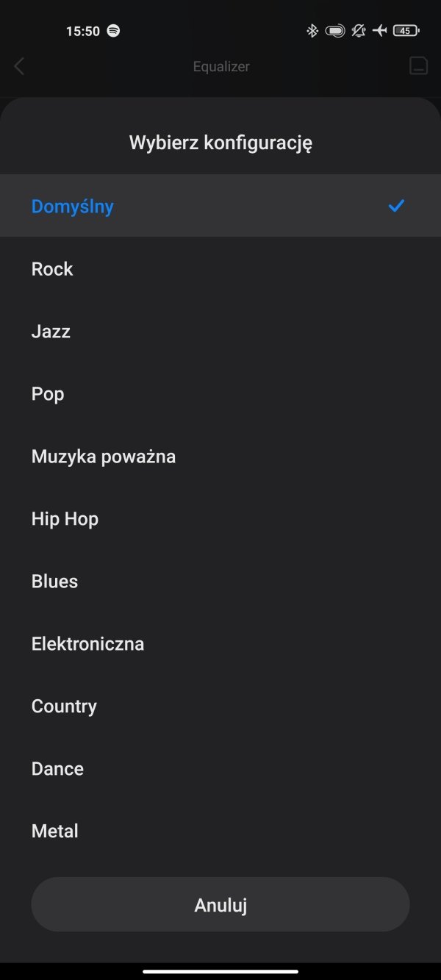Choose the Blues preset
The image size is (441, 980).
click(220, 581)
